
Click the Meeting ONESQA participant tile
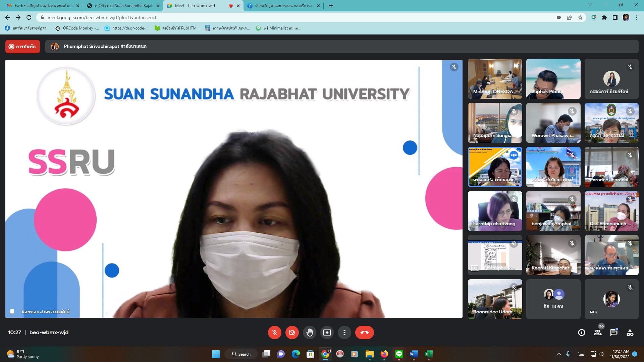coord(495,79)
